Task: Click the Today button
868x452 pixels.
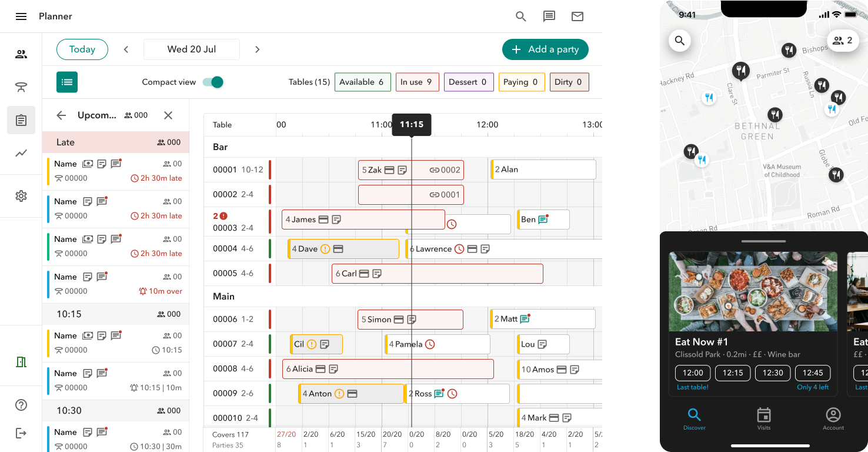Action: tap(82, 49)
